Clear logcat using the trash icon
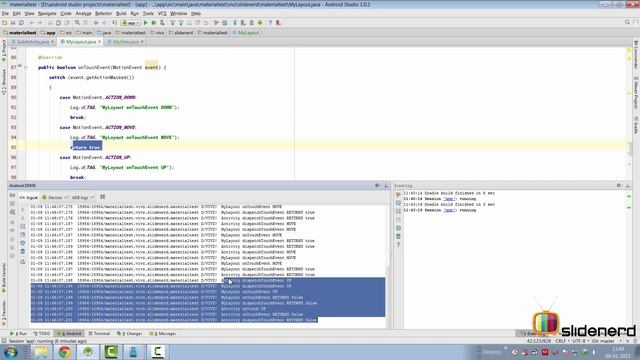The image size is (640, 360). tap(22, 252)
